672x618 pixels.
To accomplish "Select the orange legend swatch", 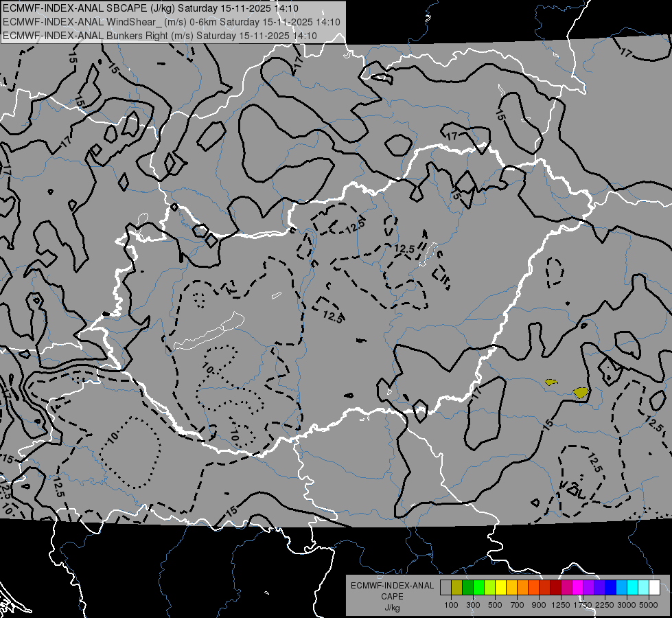I will tap(522, 588).
